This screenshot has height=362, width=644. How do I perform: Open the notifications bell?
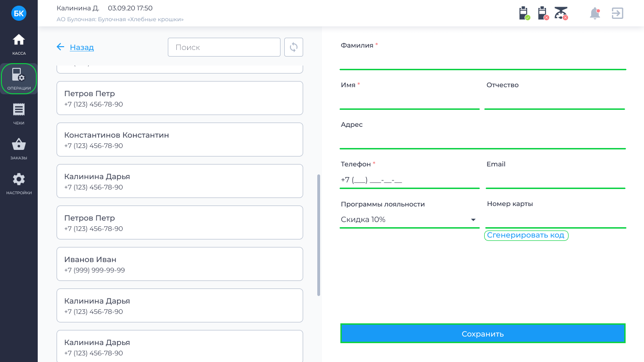tap(595, 13)
